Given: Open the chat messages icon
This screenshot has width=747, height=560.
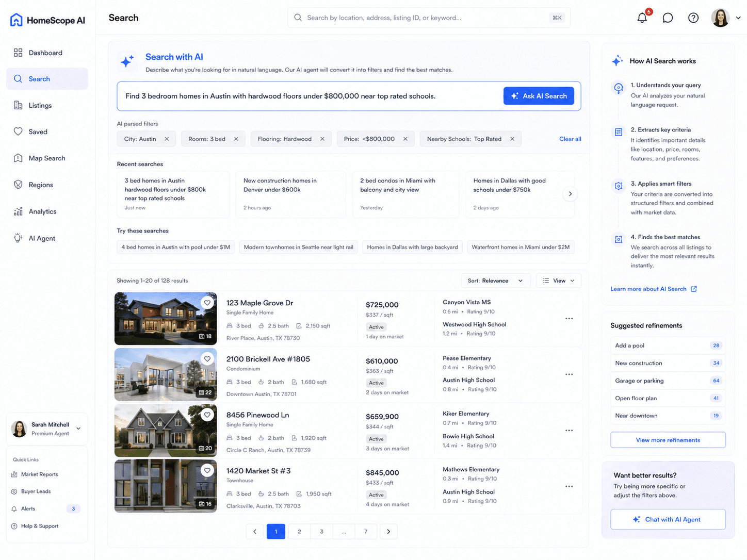Looking at the screenshot, I should (x=668, y=18).
